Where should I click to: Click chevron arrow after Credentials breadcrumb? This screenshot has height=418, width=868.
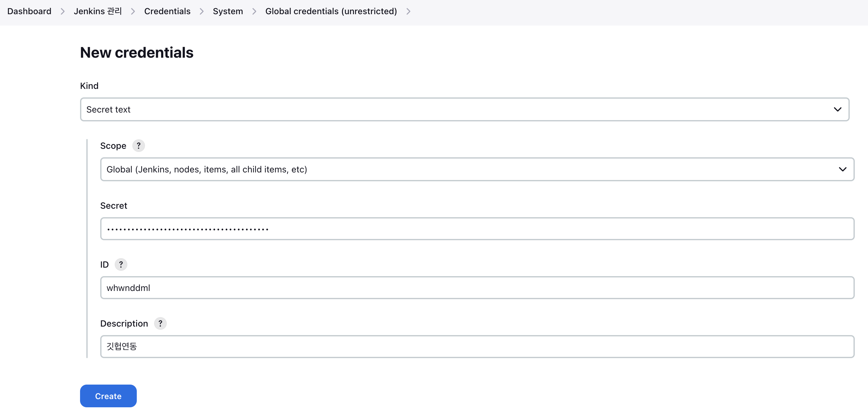(x=201, y=11)
